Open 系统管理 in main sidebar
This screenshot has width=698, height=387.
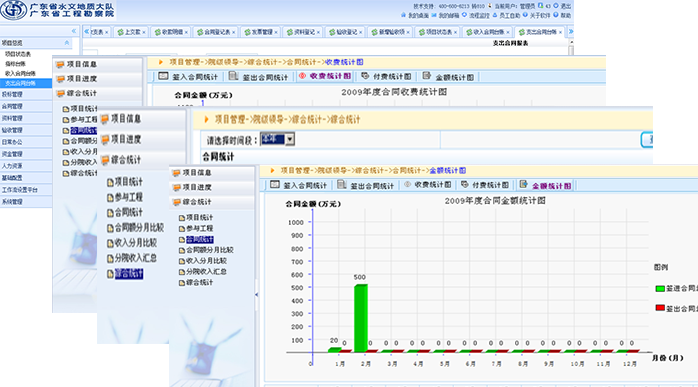click(x=26, y=202)
